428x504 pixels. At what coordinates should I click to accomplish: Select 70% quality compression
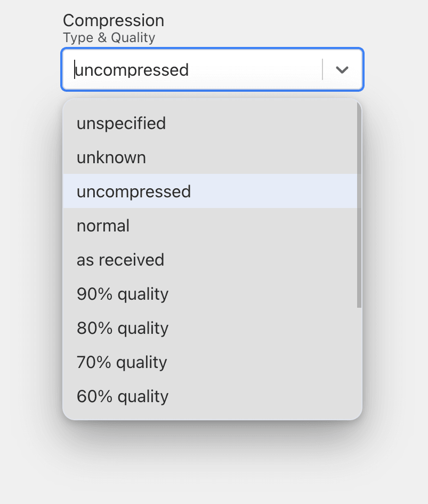(x=123, y=362)
